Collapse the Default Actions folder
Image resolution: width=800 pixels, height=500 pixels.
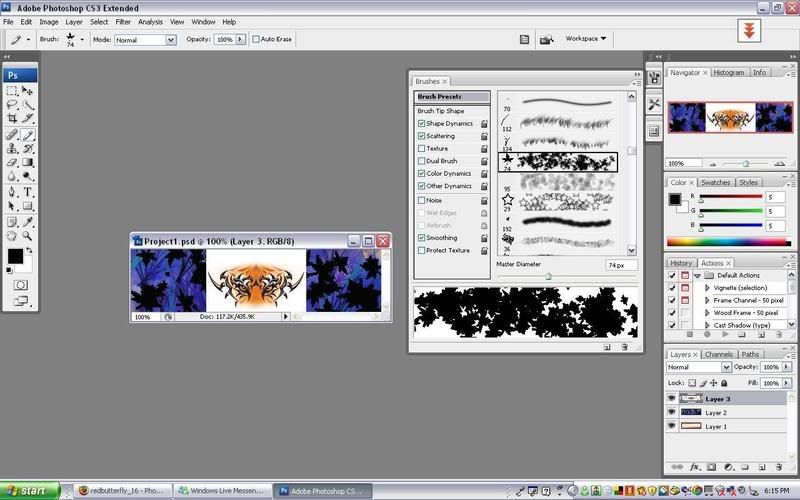click(x=697, y=275)
